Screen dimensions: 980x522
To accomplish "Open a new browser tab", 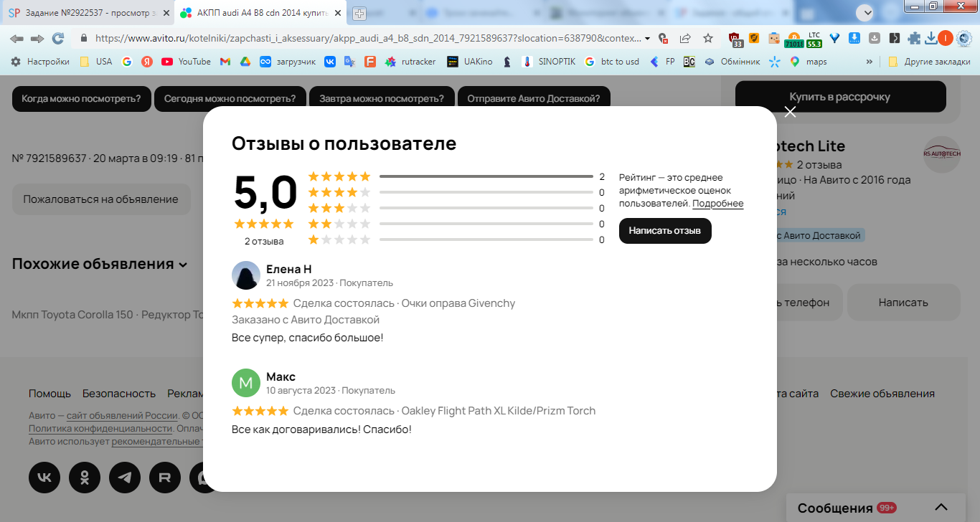I will click(x=359, y=13).
